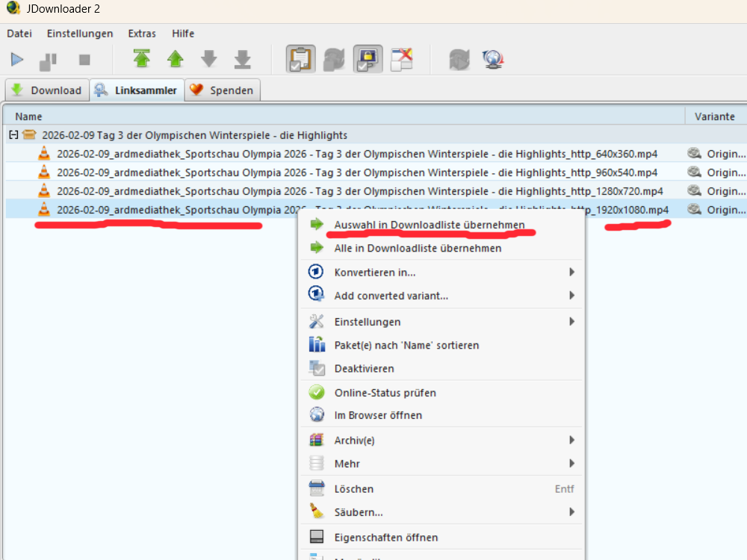Click VLC cone icon of 1280x720 file
The height and width of the screenshot is (560, 747).
[44, 190]
